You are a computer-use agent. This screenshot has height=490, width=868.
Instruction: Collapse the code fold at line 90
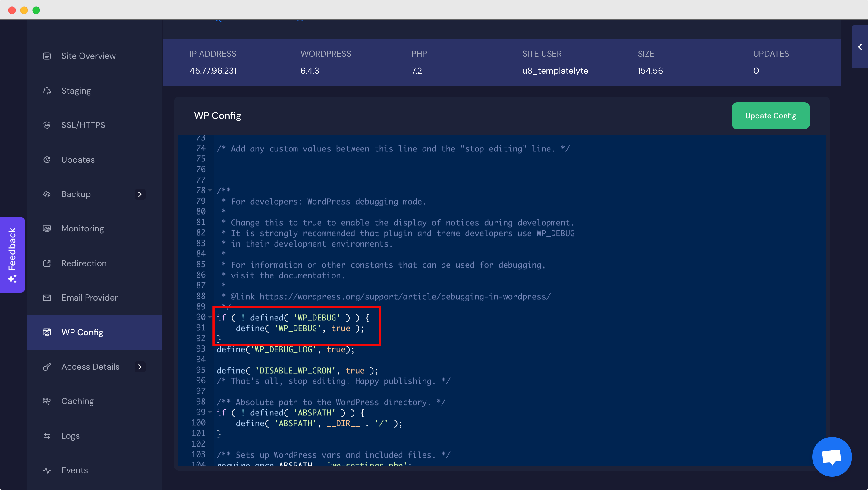tap(210, 317)
